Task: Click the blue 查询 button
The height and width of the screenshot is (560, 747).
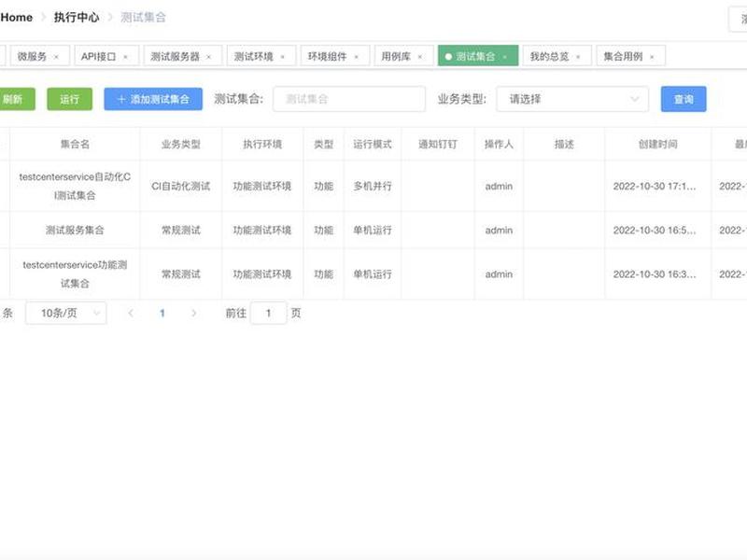Action: pos(684,99)
